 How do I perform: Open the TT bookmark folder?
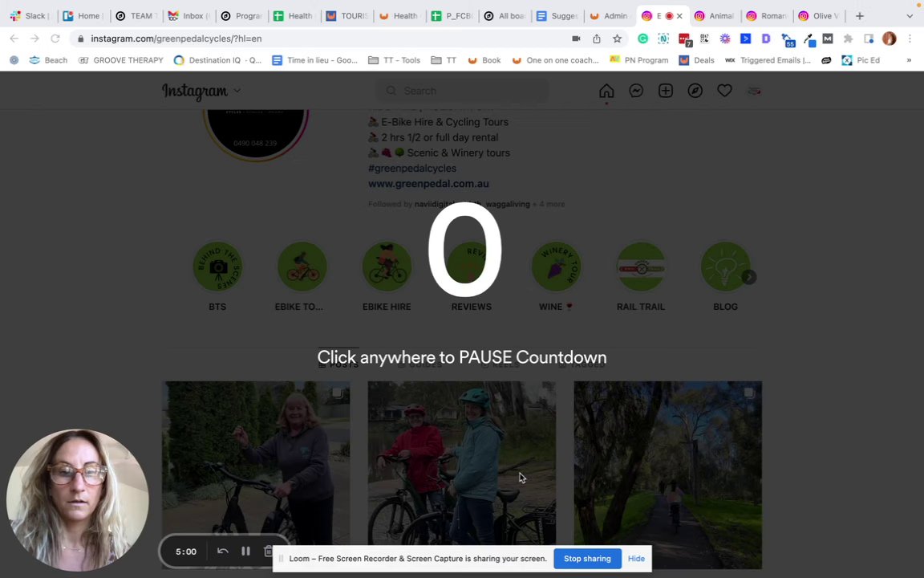444,60
